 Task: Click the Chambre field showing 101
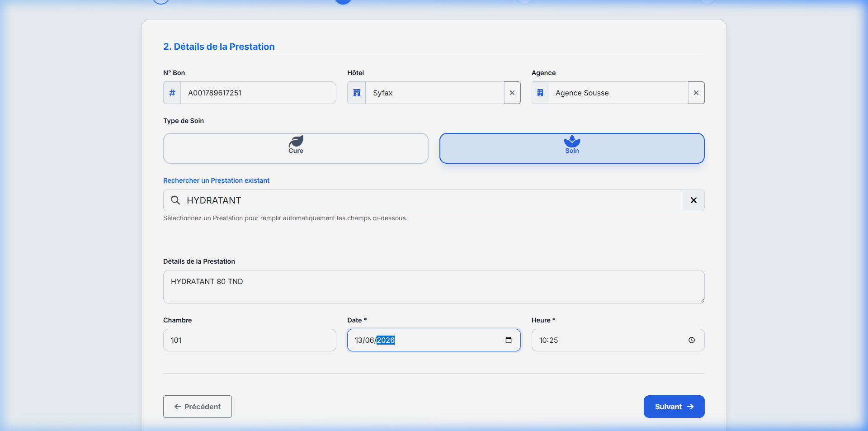point(250,340)
